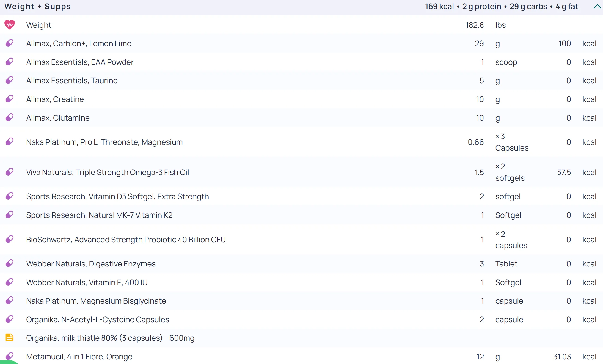Select 'Naka Platinum, Pro L-Threonate, Magnesium' entry
This screenshot has width=603, height=364.
(104, 142)
